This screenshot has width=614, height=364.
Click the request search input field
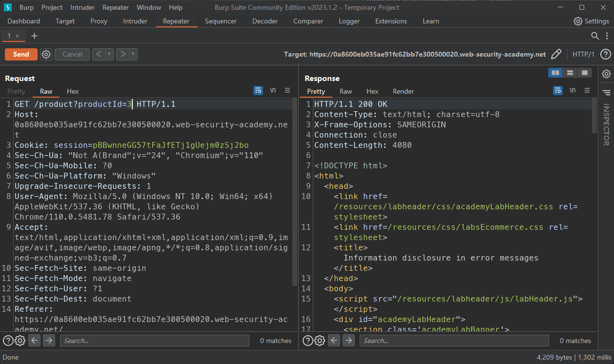click(x=154, y=341)
